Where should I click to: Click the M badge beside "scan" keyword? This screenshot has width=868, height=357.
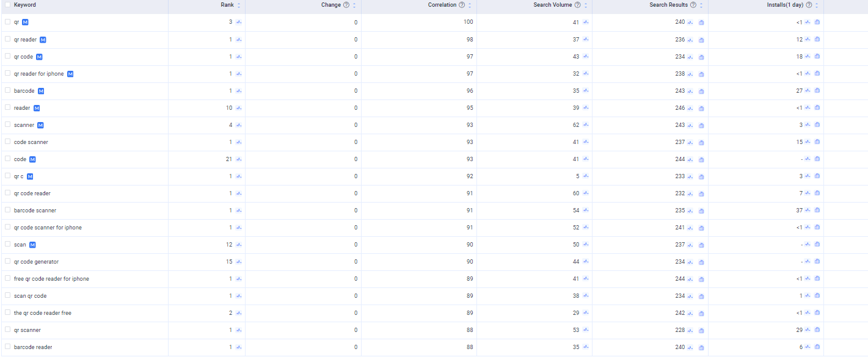(33, 245)
